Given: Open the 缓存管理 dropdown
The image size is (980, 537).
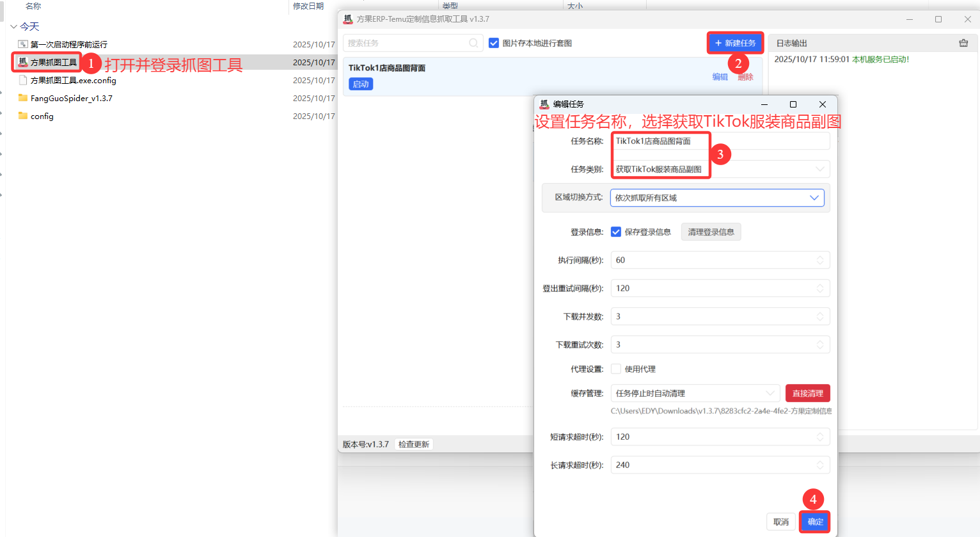Looking at the screenshot, I should coord(695,393).
